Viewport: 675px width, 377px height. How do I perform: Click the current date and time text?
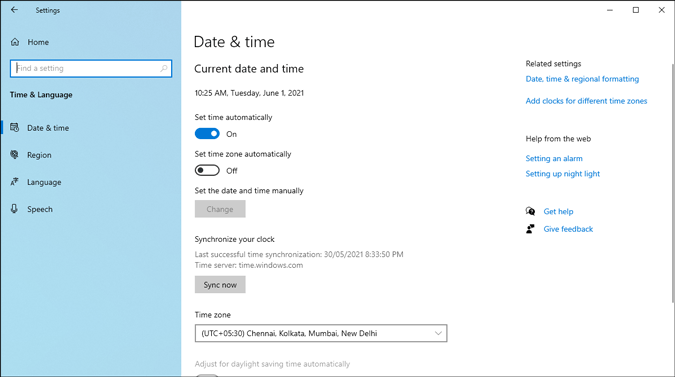[x=249, y=93]
